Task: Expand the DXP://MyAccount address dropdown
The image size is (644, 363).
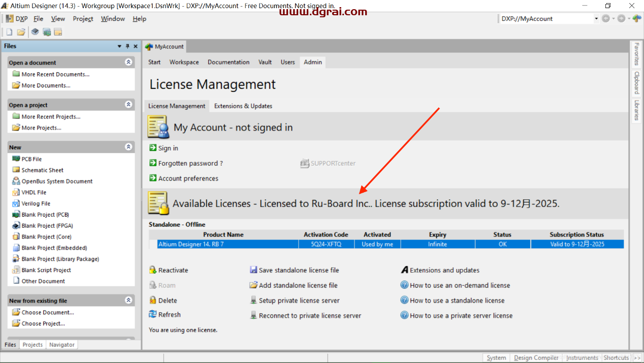Action: [x=596, y=19]
